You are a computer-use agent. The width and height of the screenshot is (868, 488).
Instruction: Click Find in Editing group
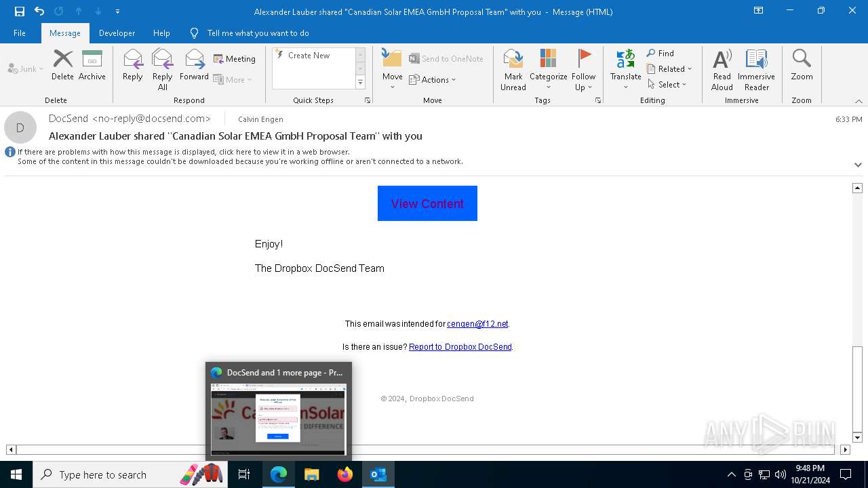[x=660, y=54]
